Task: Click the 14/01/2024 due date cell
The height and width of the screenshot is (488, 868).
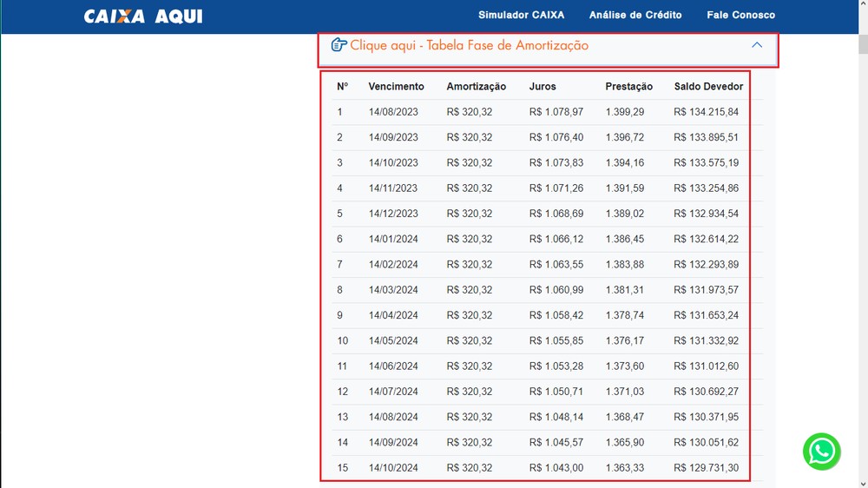Action: 393,239
